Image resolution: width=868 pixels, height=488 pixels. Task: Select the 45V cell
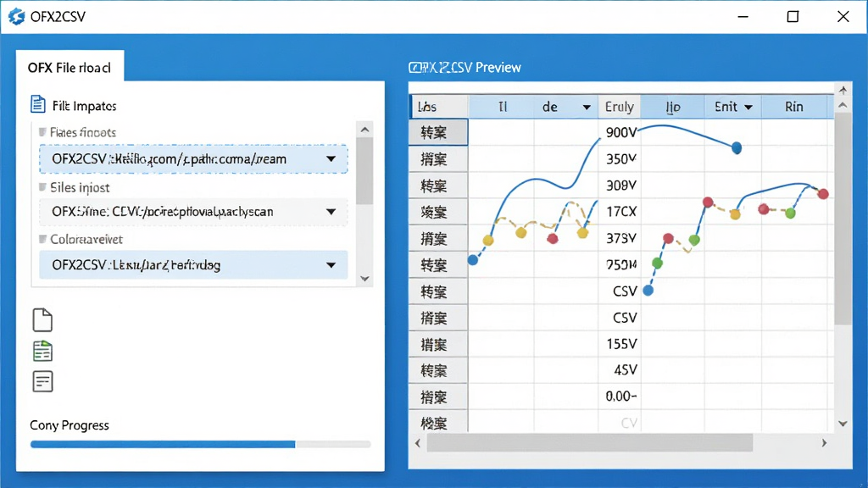tap(619, 370)
